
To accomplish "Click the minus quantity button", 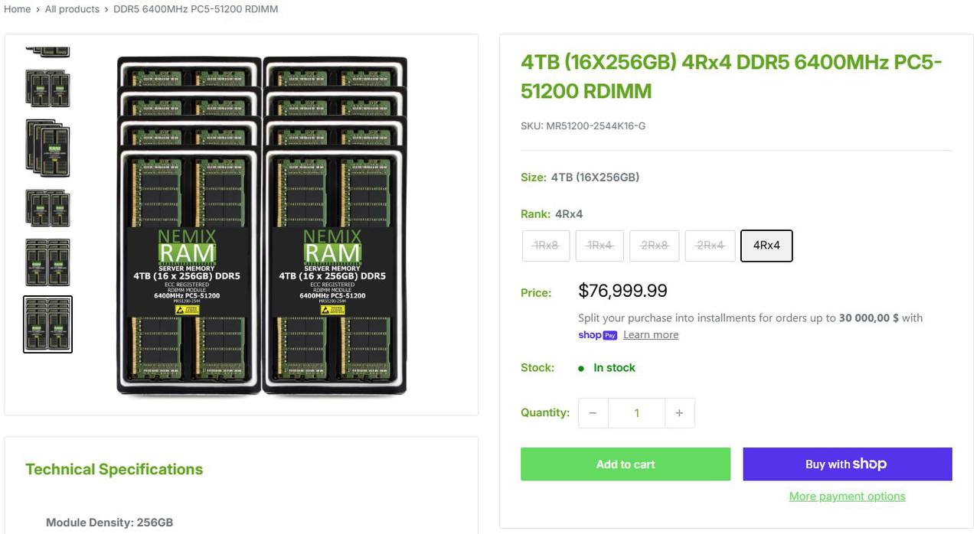I will click(x=593, y=413).
